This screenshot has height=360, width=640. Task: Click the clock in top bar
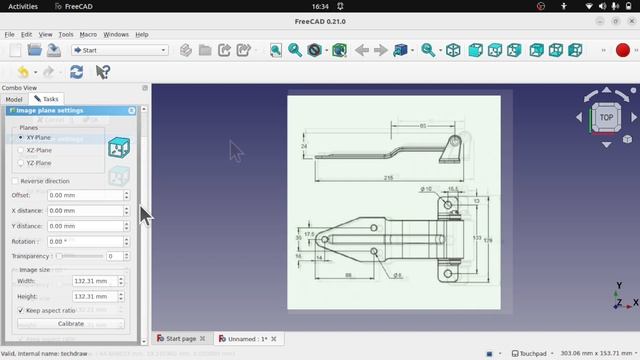tap(320, 6)
